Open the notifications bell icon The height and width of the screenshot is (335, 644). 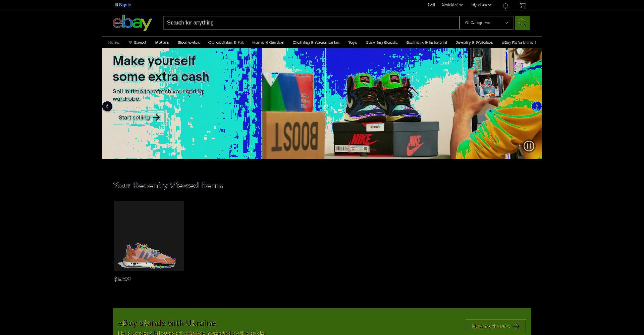pos(505,5)
